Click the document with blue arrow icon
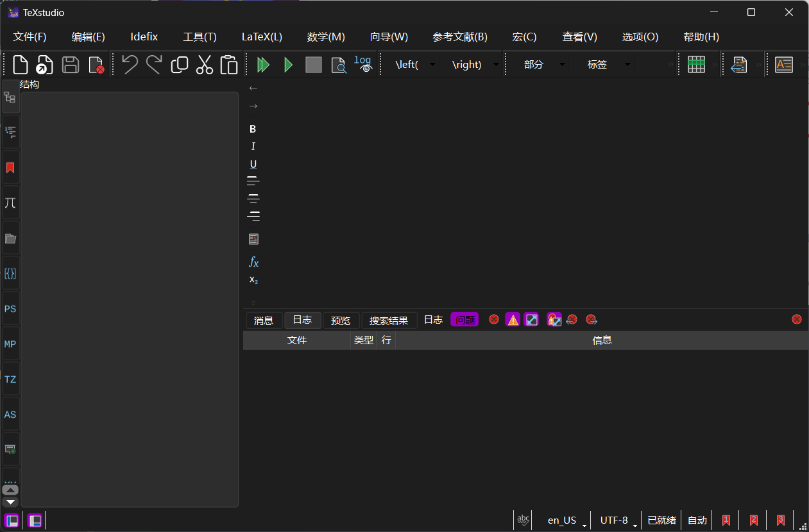This screenshot has height=532, width=809. [739, 65]
